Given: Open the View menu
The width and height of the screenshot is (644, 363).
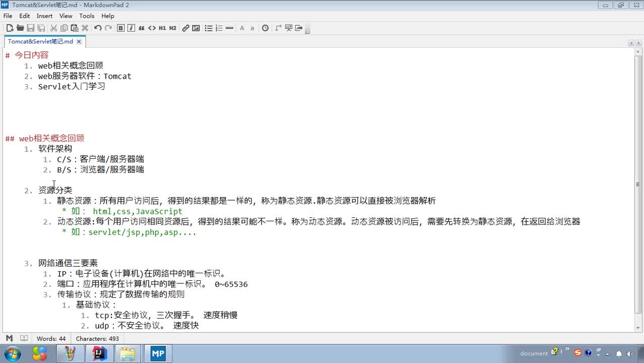Looking at the screenshot, I should (x=66, y=16).
